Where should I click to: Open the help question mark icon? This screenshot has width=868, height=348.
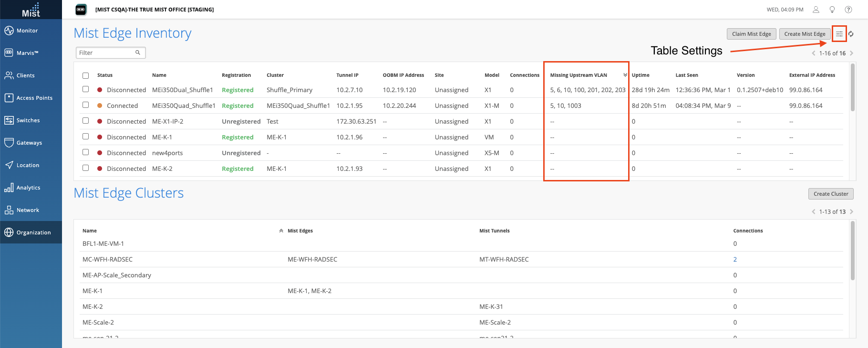point(848,10)
